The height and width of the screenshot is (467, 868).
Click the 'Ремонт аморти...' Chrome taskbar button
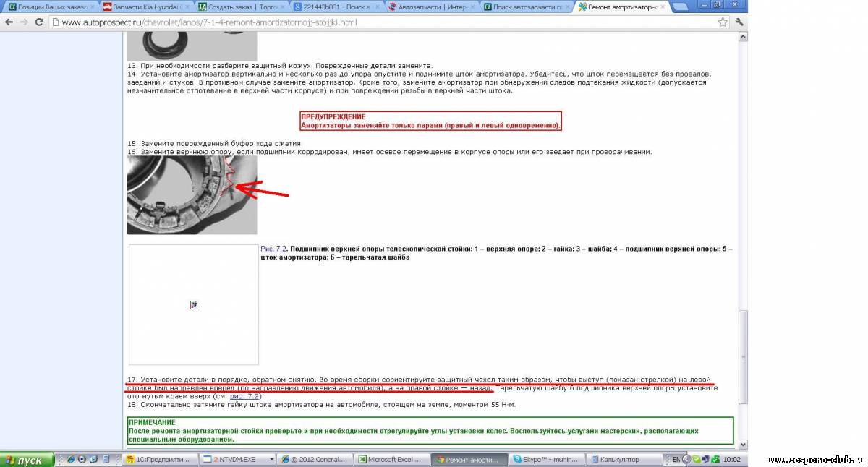469,459
